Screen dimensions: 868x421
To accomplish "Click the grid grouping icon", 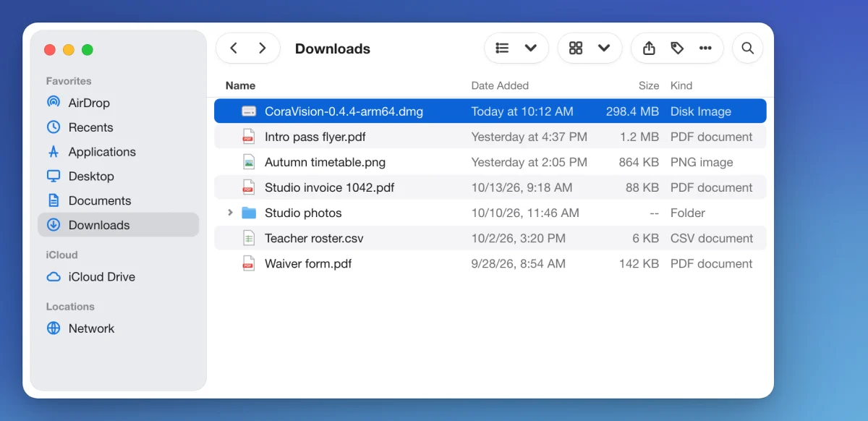I will point(576,48).
